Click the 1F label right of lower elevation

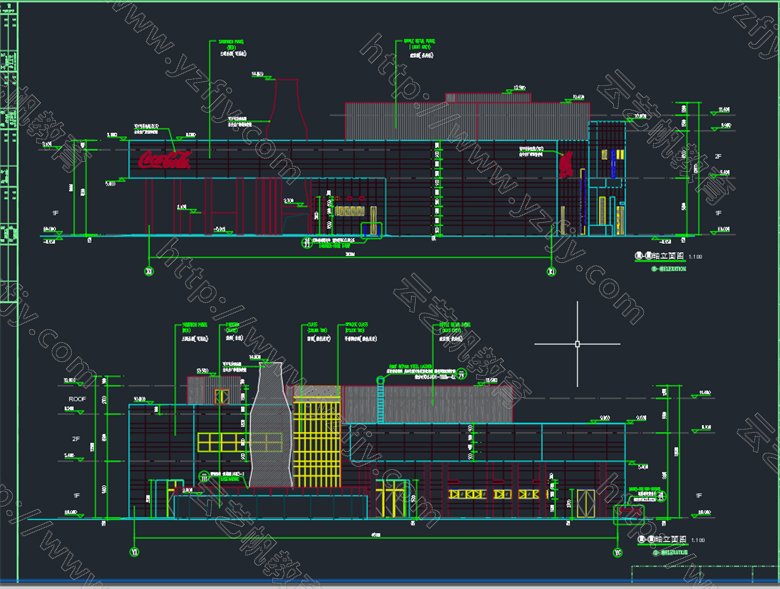(x=699, y=495)
